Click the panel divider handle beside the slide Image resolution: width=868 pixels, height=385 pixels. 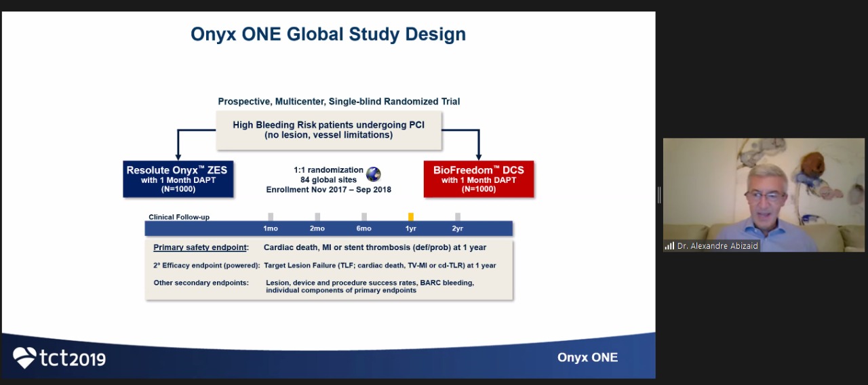pos(658,195)
